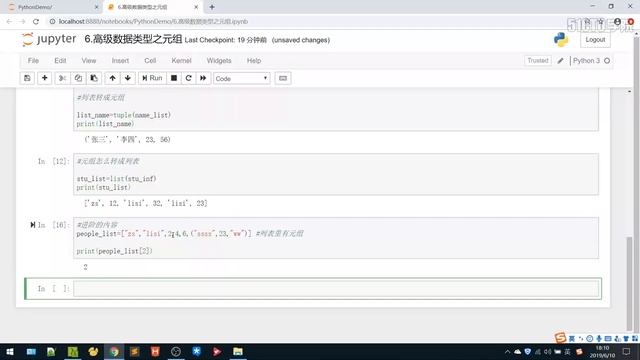
Task: Click the Jupyter logo
Action: 49,39
